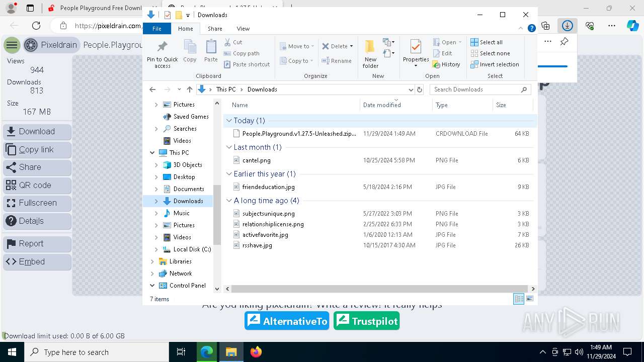The height and width of the screenshot is (362, 644).
Task: Click the Pixeldrain QR code button
Action: tap(37, 186)
